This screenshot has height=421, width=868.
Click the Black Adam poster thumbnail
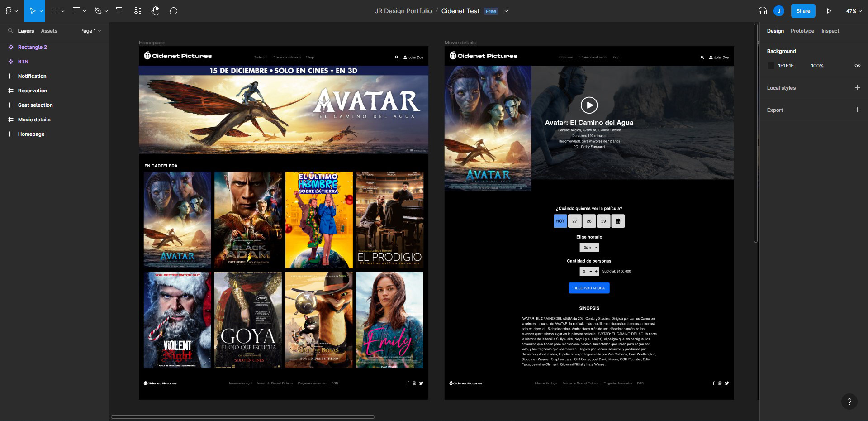tap(248, 220)
